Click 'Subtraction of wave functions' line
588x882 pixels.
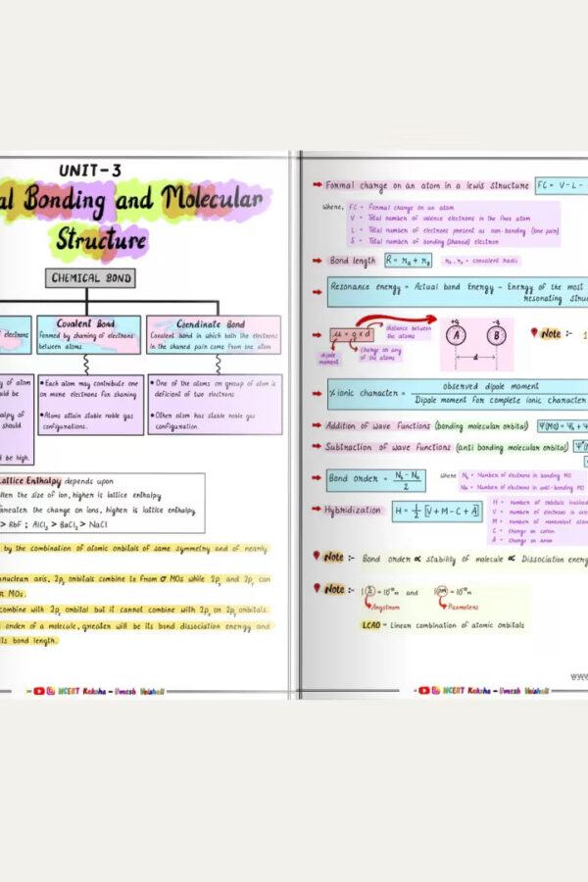pyautogui.click(x=447, y=447)
